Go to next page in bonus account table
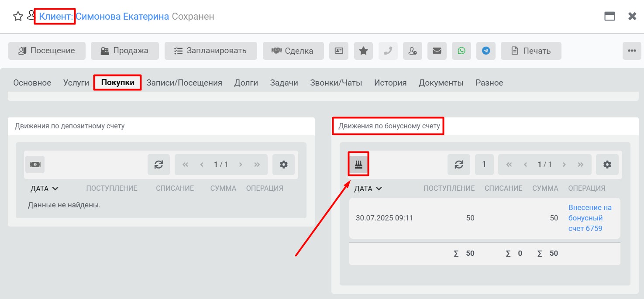644x299 pixels. 565,165
